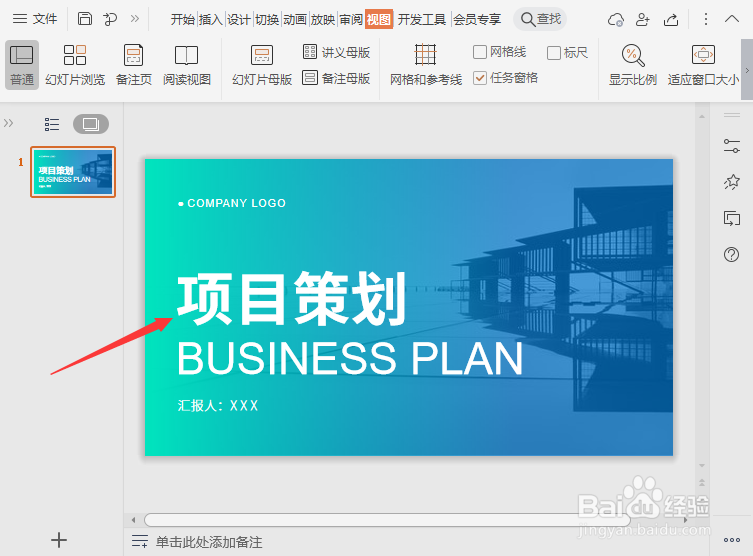The width and height of the screenshot is (753, 556).
Task: Click sidebar top drag handle lines
Action: click(732, 115)
